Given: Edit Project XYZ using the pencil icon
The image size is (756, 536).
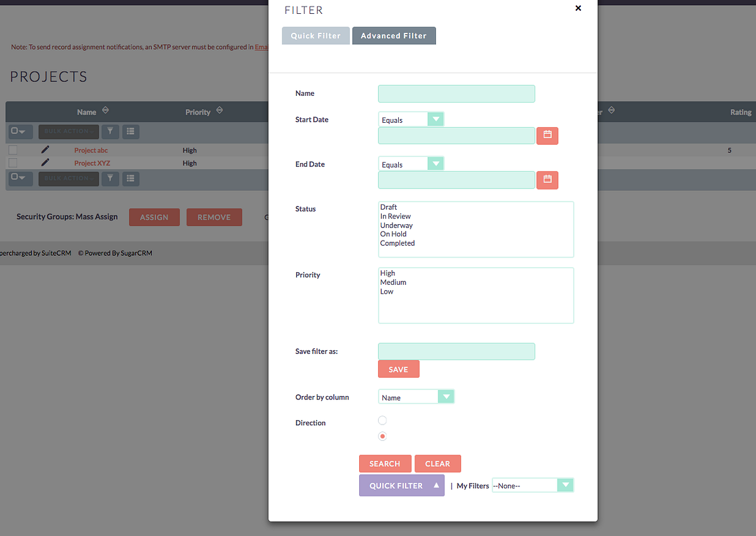Looking at the screenshot, I should pyautogui.click(x=44, y=163).
